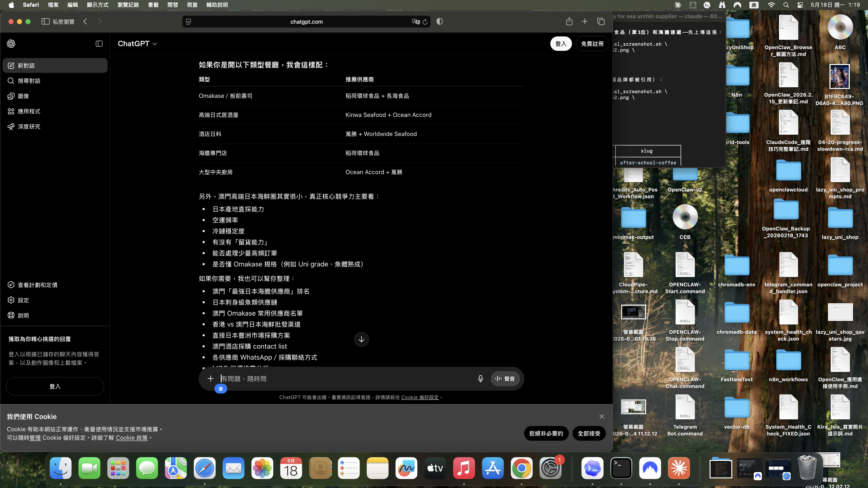Viewport: 868px width, 488px height.
Task: Open the 瀏覽記錄 menu
Action: pos(128,5)
